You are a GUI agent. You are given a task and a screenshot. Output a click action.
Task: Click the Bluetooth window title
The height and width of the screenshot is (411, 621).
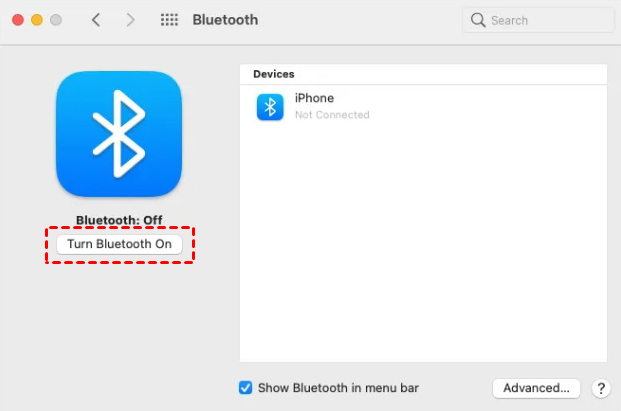(x=225, y=20)
